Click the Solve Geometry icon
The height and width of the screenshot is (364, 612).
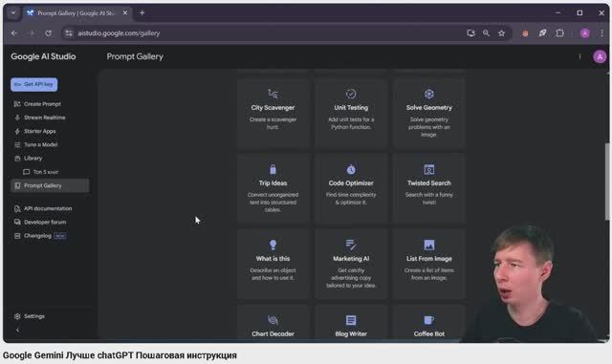pyautogui.click(x=429, y=94)
